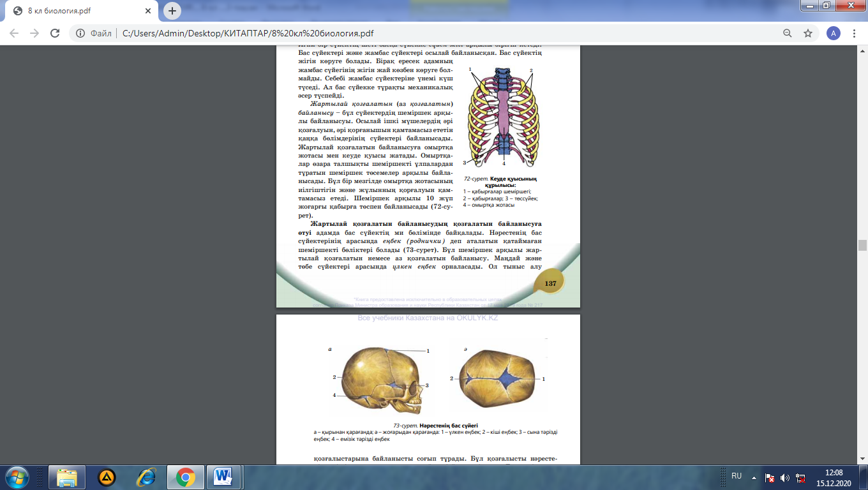Reload the PDF page in Chrome
The width and height of the screenshot is (868, 490).
pyautogui.click(x=55, y=33)
